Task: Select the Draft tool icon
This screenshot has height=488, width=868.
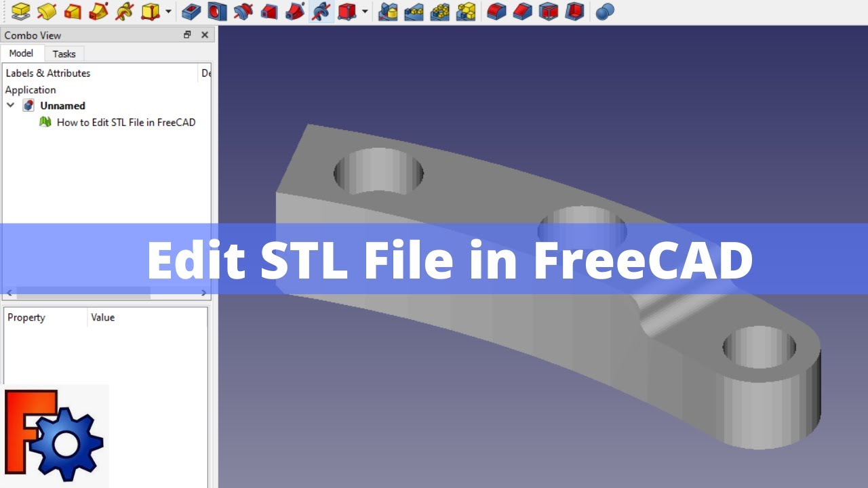Action: click(549, 12)
